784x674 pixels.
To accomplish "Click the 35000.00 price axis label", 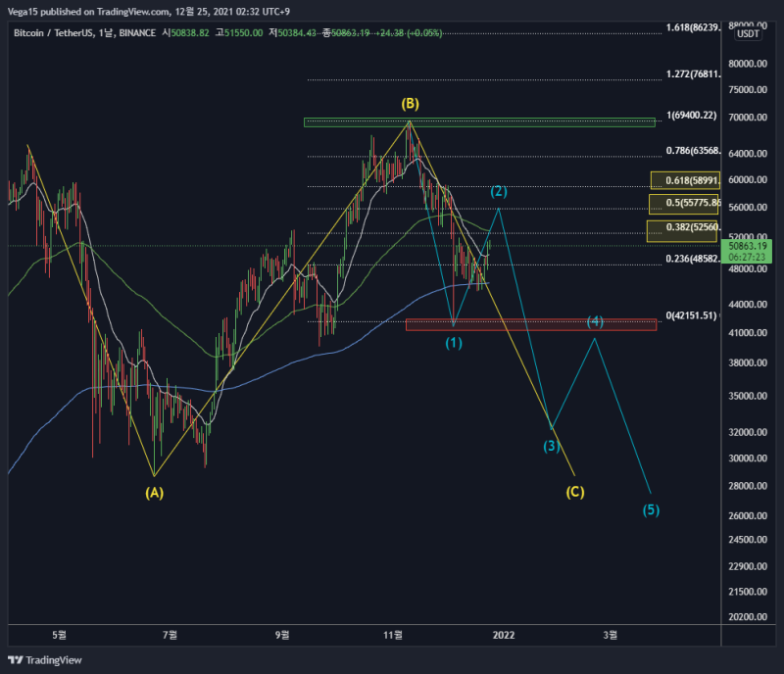I will 748,396.
